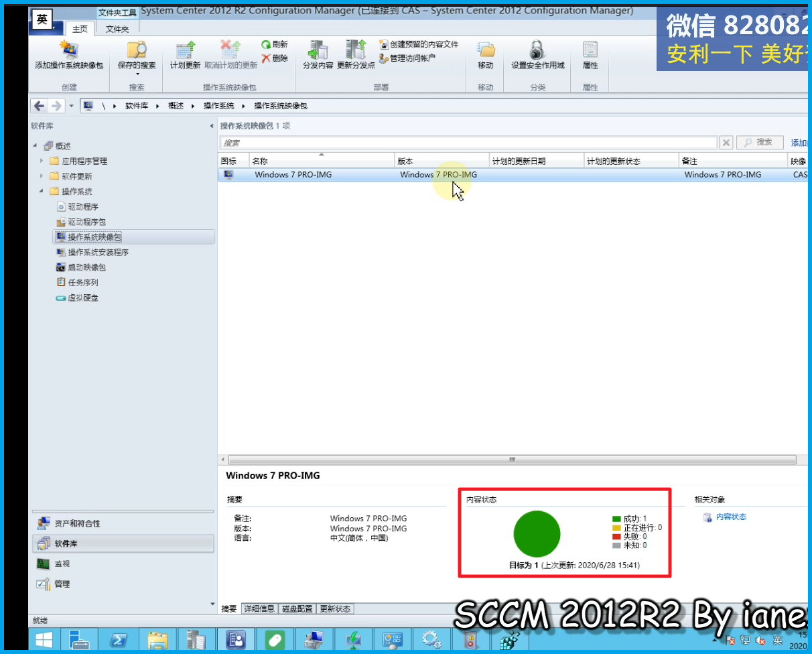
Task: Go back with the navigation back arrow
Action: [x=40, y=106]
